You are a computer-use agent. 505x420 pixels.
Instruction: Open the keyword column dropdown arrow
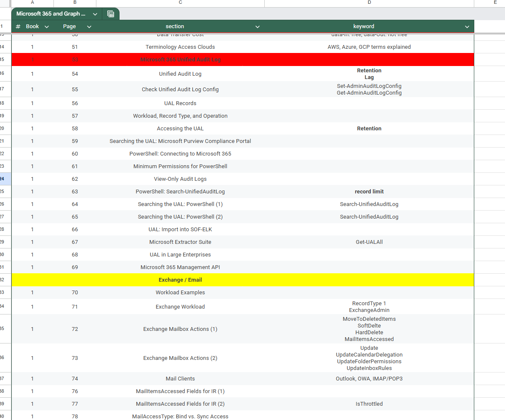(x=467, y=26)
